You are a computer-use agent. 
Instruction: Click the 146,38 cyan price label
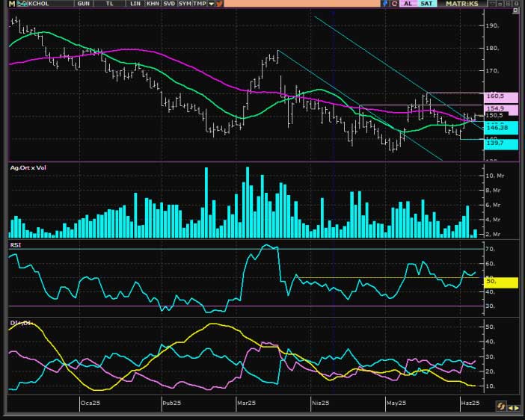(x=501, y=128)
